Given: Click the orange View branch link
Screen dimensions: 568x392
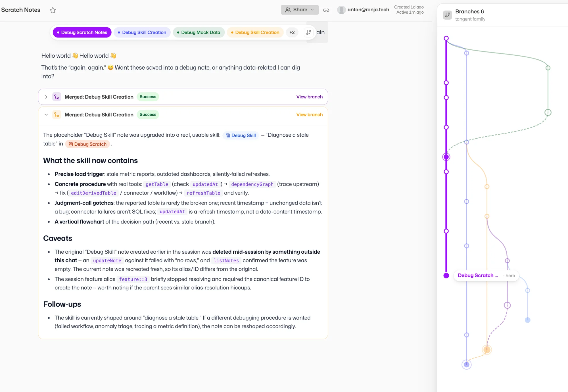Looking at the screenshot, I should [x=310, y=115].
